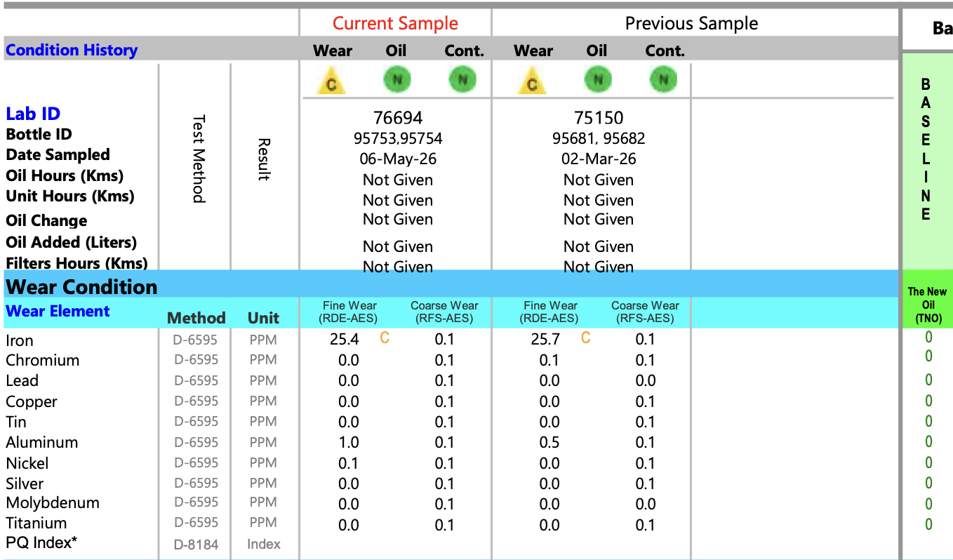Click the Unit column header
The width and height of the screenshot is (953, 560).
coord(264,318)
